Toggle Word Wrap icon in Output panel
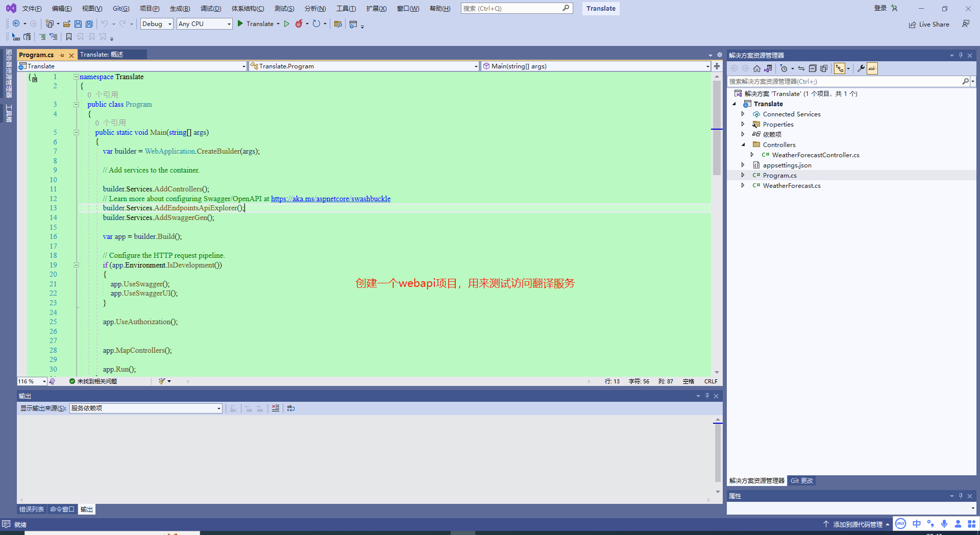980x535 pixels. click(x=291, y=408)
